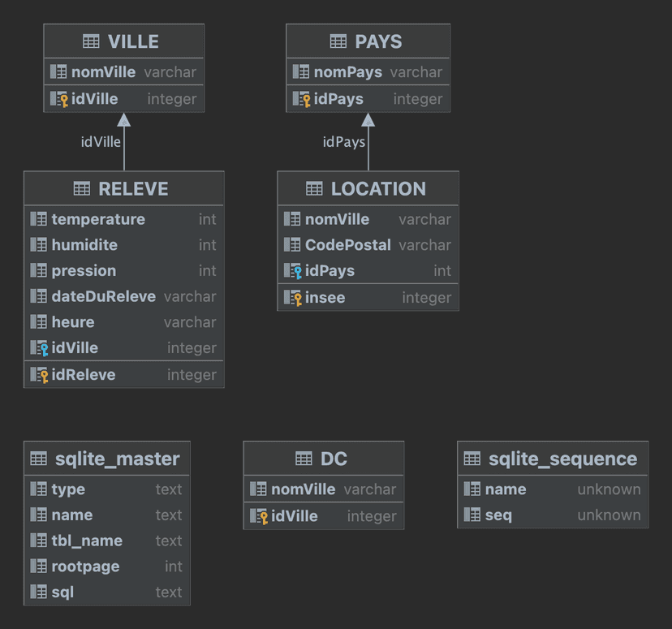Click the table icon in sqlite_sequence header
The image size is (672, 629).
point(472,459)
